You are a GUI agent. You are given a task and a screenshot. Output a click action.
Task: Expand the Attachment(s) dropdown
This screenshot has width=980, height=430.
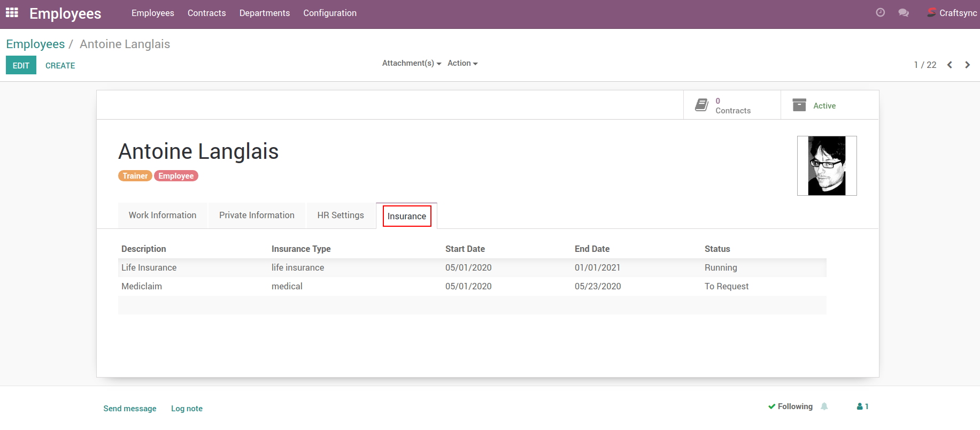pyautogui.click(x=411, y=63)
